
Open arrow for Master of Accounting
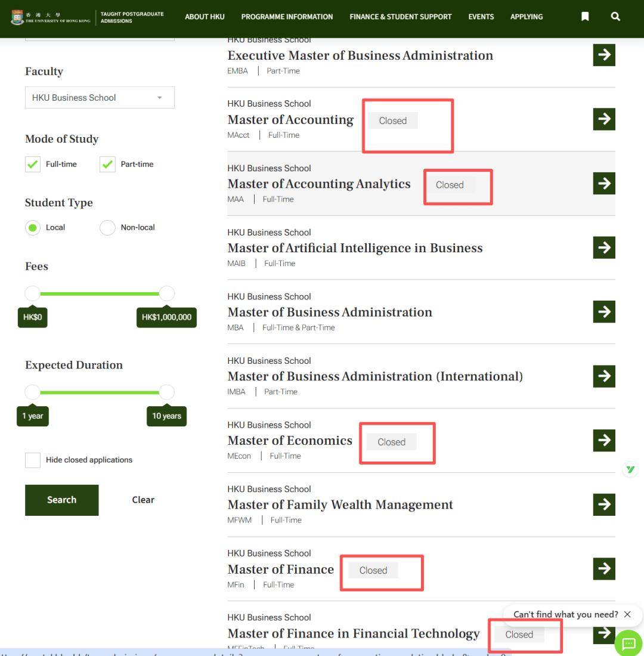click(604, 119)
